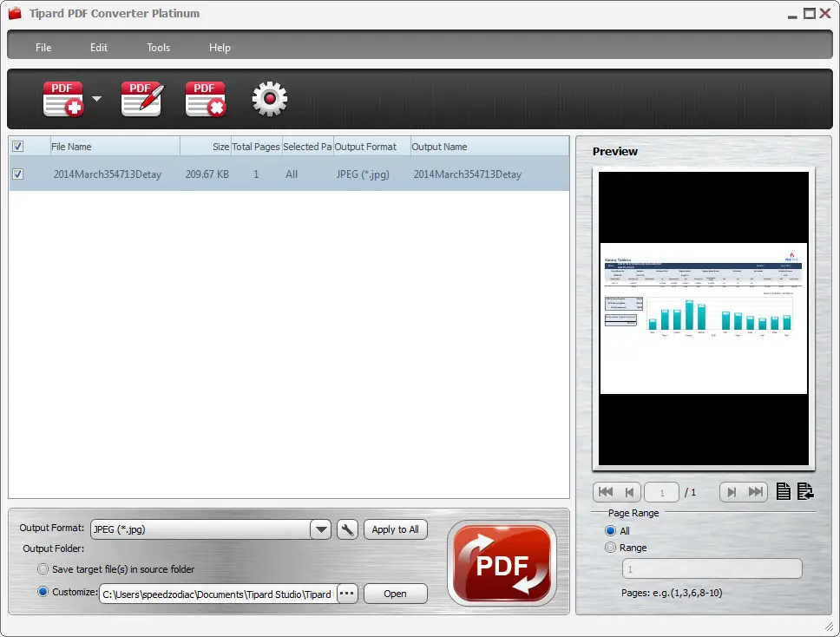Go to previous page in preview
Image resolution: width=840 pixels, height=637 pixels.
tap(629, 492)
